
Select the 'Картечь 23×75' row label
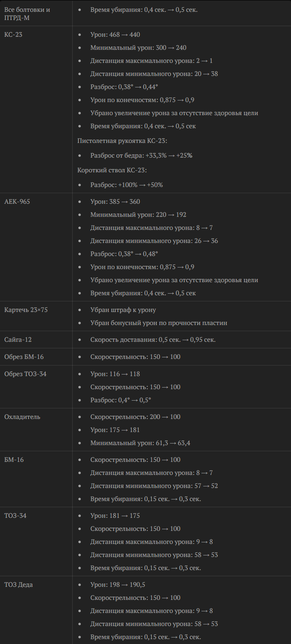(26, 310)
